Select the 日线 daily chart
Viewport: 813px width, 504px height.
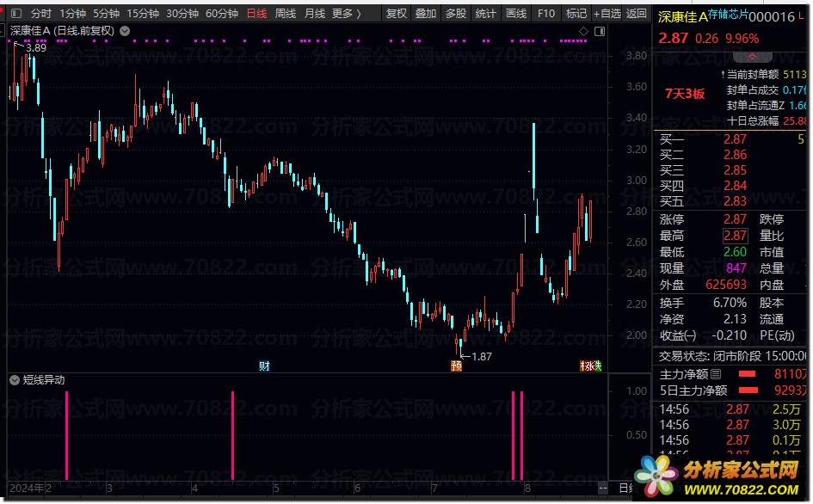(x=256, y=14)
